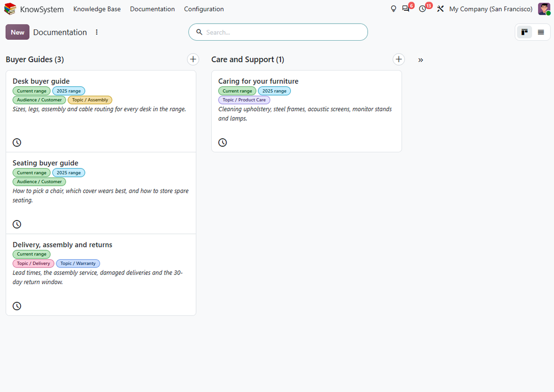Click the KnowSystem books logo icon

pos(10,9)
